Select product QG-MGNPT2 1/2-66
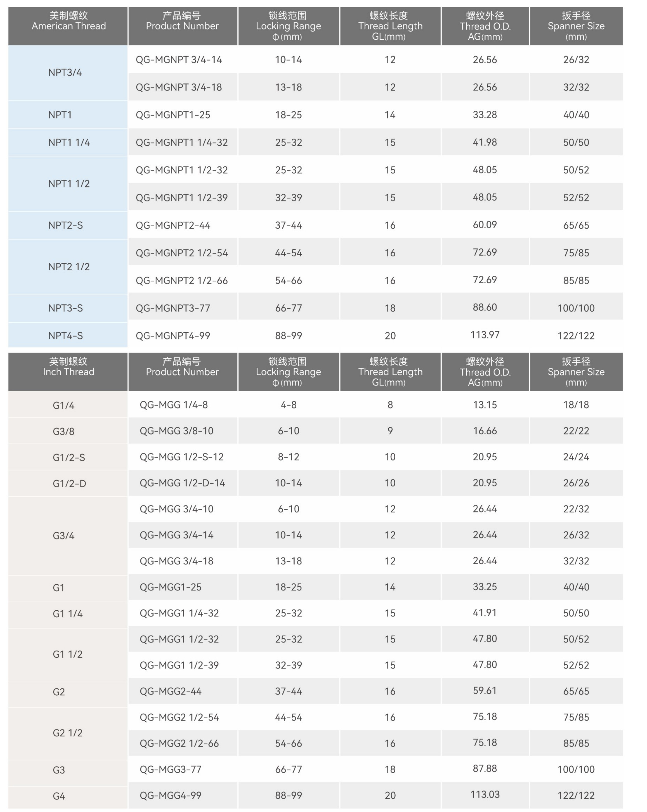The width and height of the screenshot is (647, 812). click(181, 281)
